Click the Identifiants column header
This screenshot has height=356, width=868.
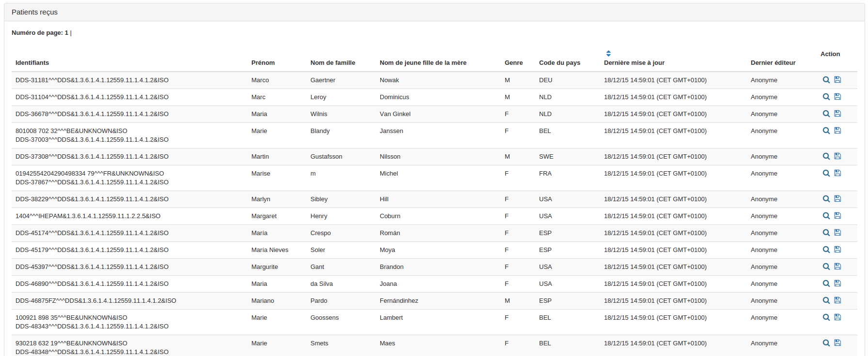(32, 63)
